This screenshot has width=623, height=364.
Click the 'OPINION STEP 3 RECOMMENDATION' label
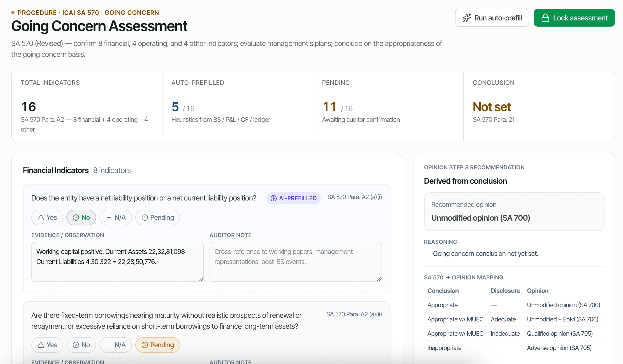pyautogui.click(x=474, y=167)
